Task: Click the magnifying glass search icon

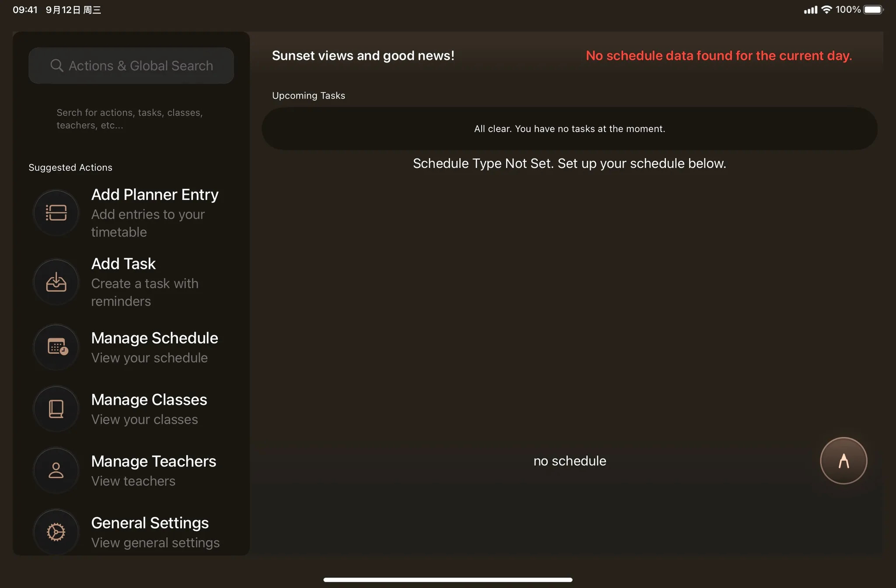Action: (57, 66)
